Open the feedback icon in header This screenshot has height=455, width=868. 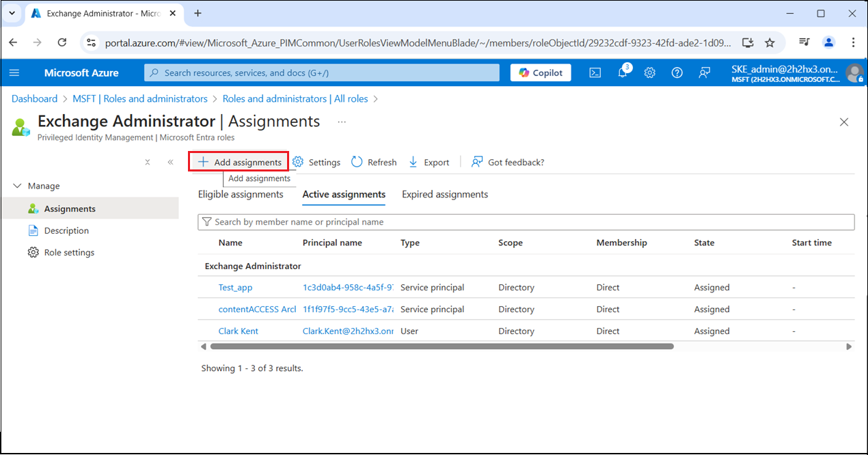(x=705, y=72)
